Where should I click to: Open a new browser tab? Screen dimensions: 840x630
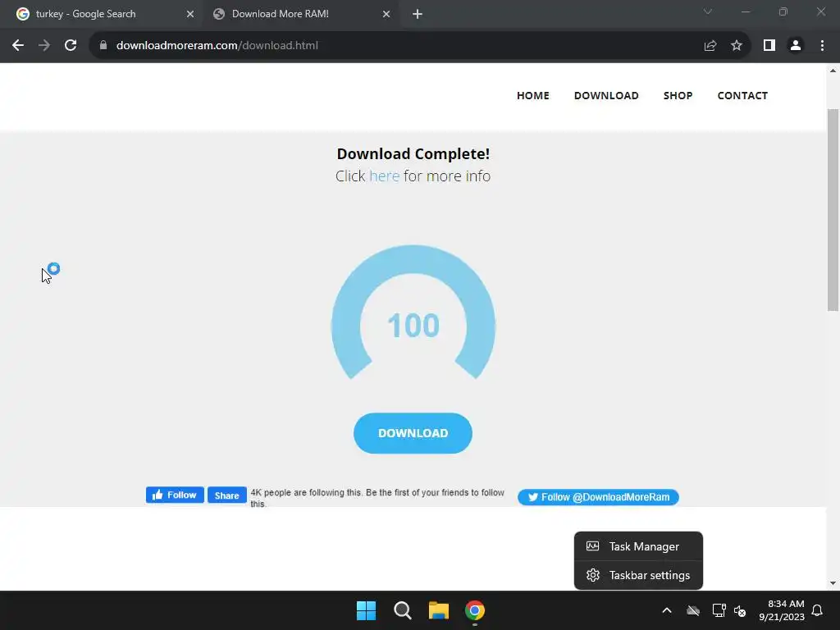point(418,14)
